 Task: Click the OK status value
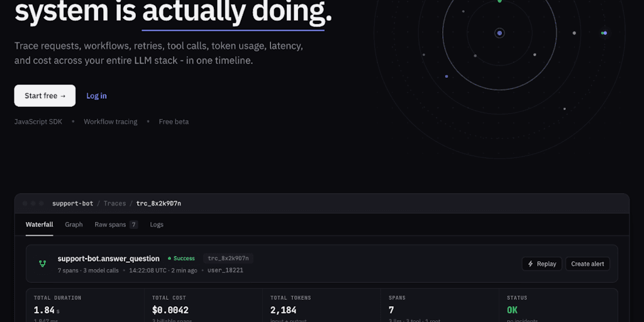512,310
